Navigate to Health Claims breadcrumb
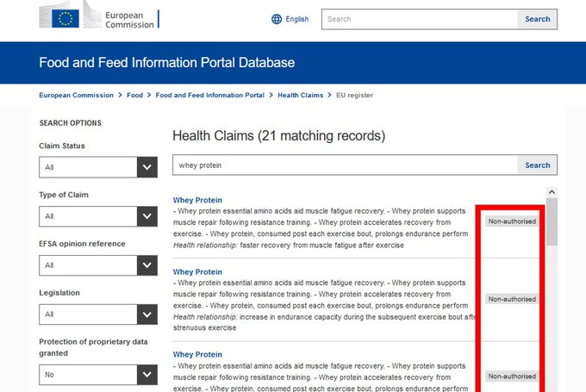586x392 pixels. [302, 95]
